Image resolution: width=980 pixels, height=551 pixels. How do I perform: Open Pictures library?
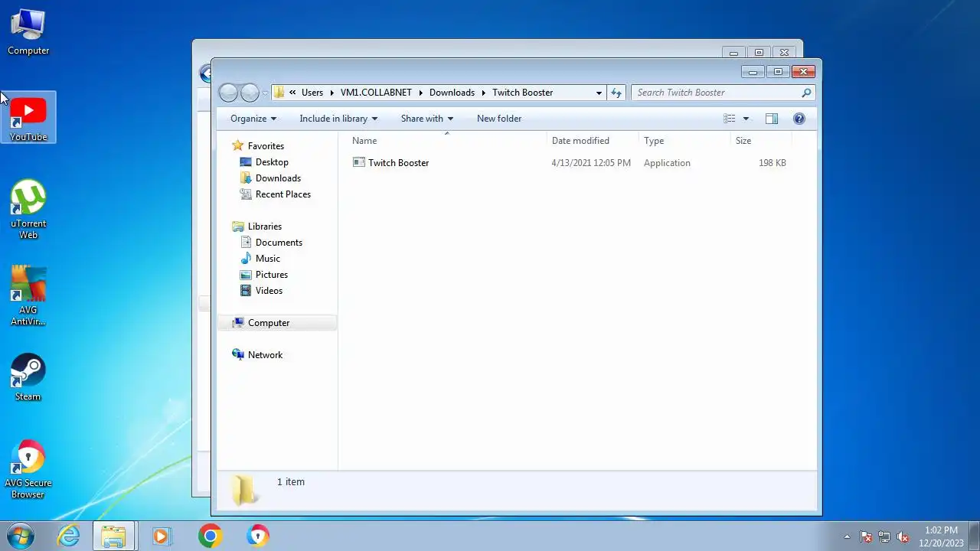(x=272, y=275)
